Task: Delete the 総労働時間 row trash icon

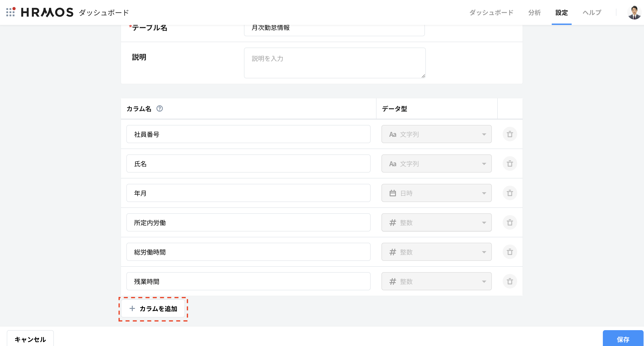Action: [x=509, y=252]
